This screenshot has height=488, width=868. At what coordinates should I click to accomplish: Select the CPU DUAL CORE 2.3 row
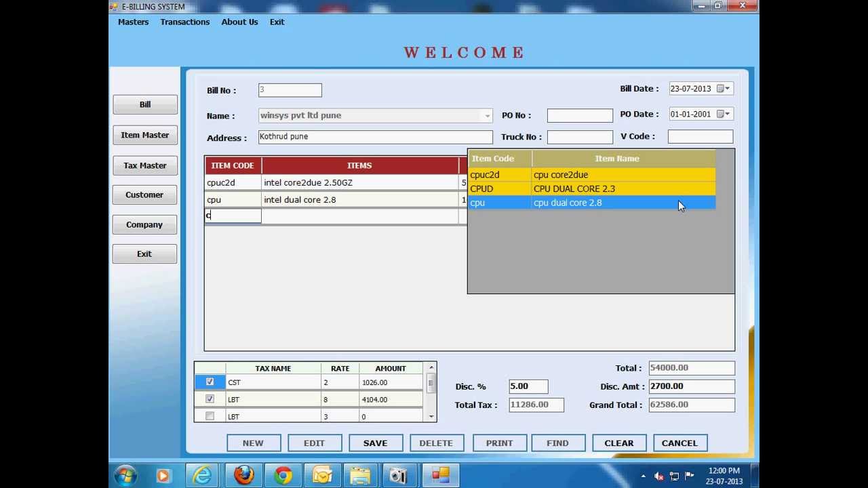[x=591, y=188]
